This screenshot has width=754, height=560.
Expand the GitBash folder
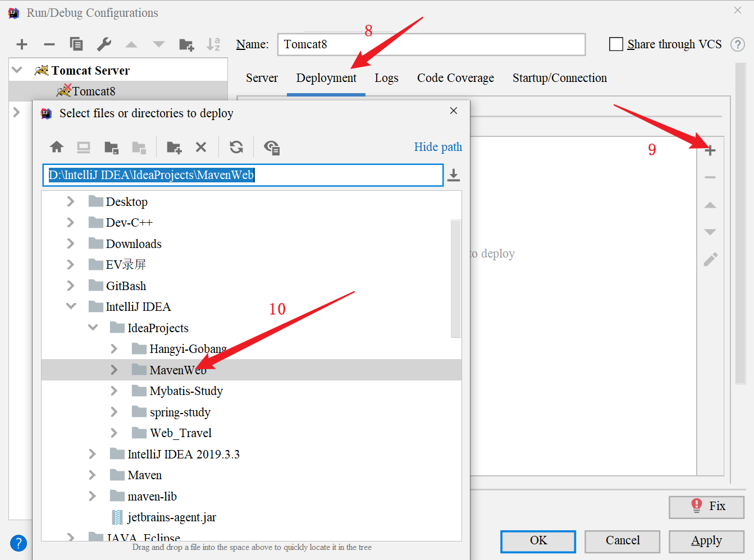tap(71, 286)
